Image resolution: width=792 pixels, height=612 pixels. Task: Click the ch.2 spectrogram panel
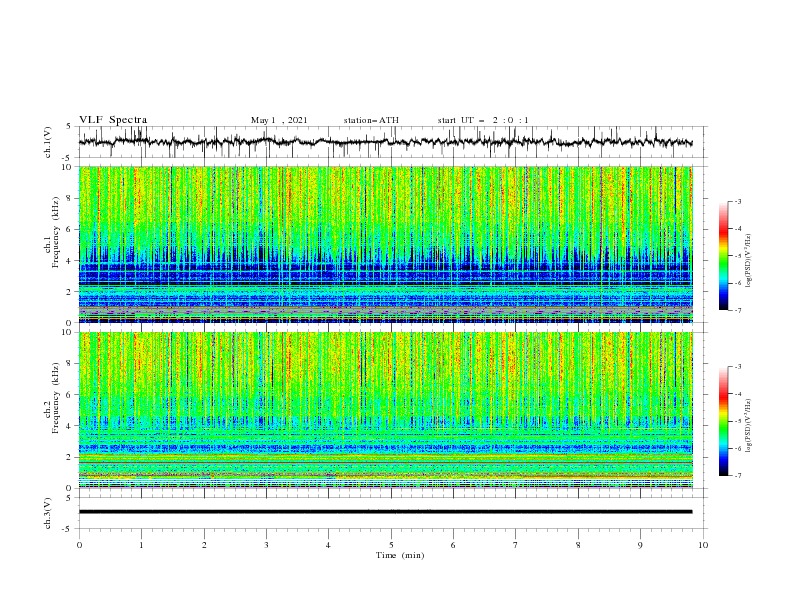click(385, 410)
